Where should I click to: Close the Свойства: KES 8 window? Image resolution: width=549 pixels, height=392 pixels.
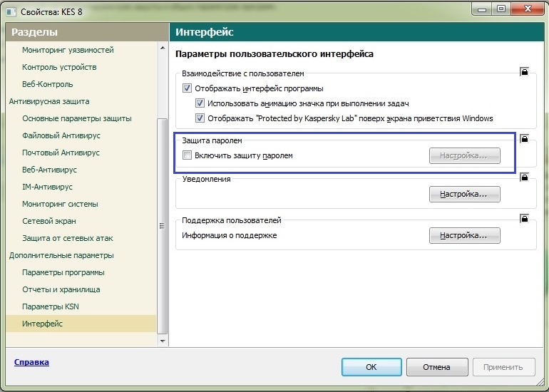(x=528, y=9)
